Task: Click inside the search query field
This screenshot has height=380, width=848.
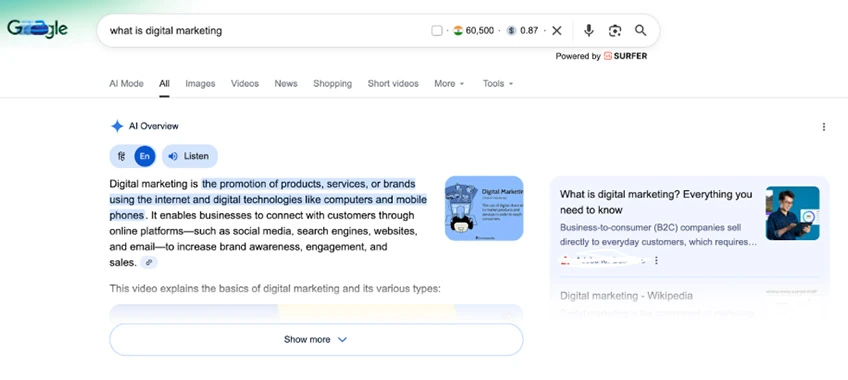Action: 265,30
